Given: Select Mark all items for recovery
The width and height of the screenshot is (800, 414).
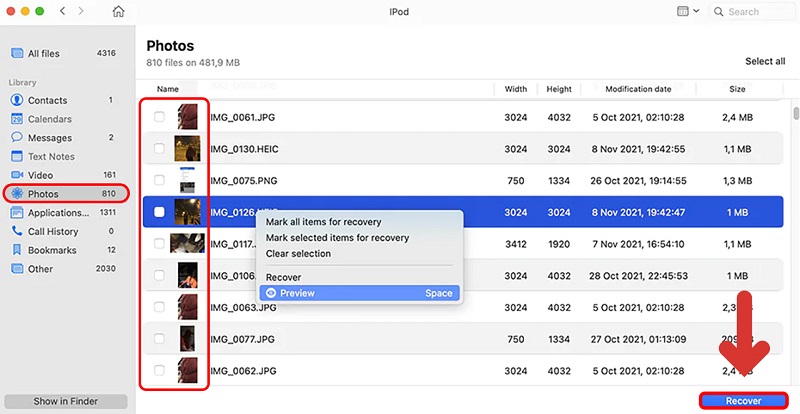Looking at the screenshot, I should (323, 221).
